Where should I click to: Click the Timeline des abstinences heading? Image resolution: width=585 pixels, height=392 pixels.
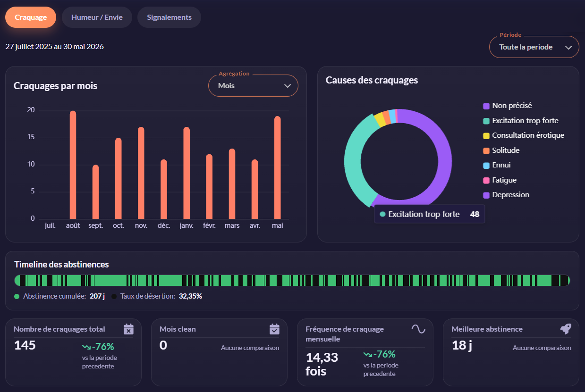[61, 265]
